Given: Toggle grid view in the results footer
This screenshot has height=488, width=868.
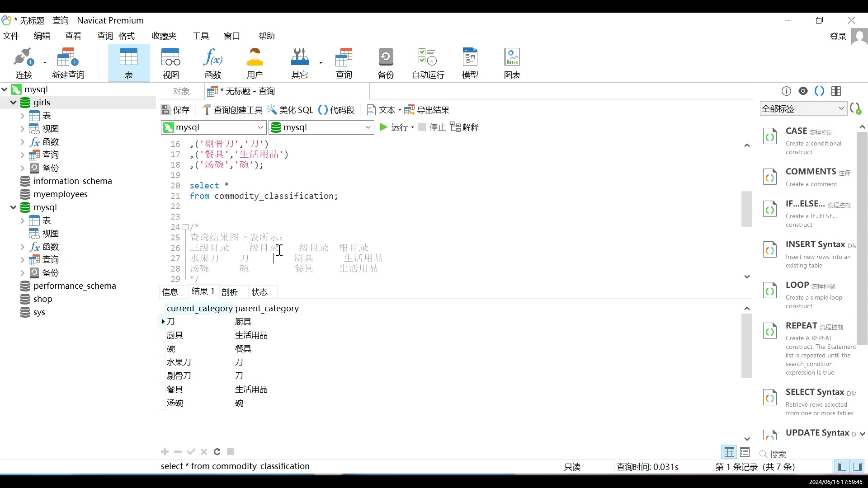Looking at the screenshot, I should coord(729,452).
